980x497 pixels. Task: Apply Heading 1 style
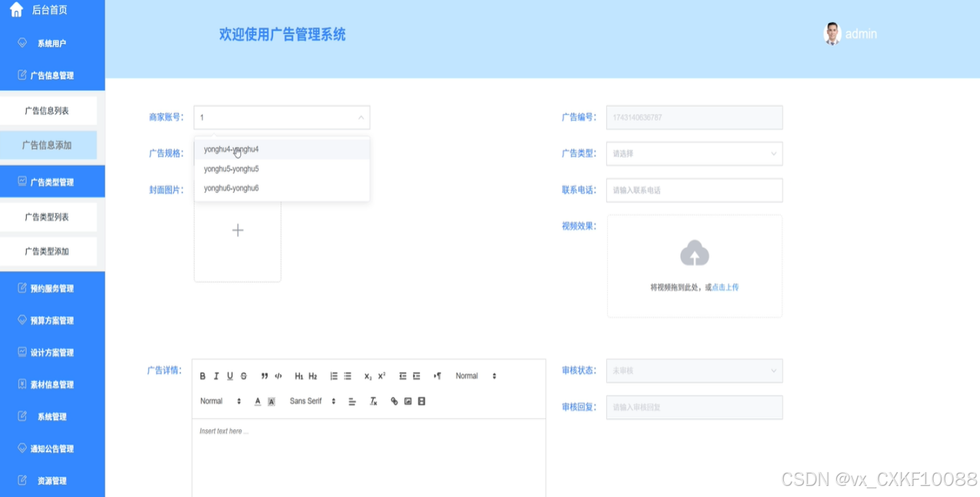[x=299, y=376]
